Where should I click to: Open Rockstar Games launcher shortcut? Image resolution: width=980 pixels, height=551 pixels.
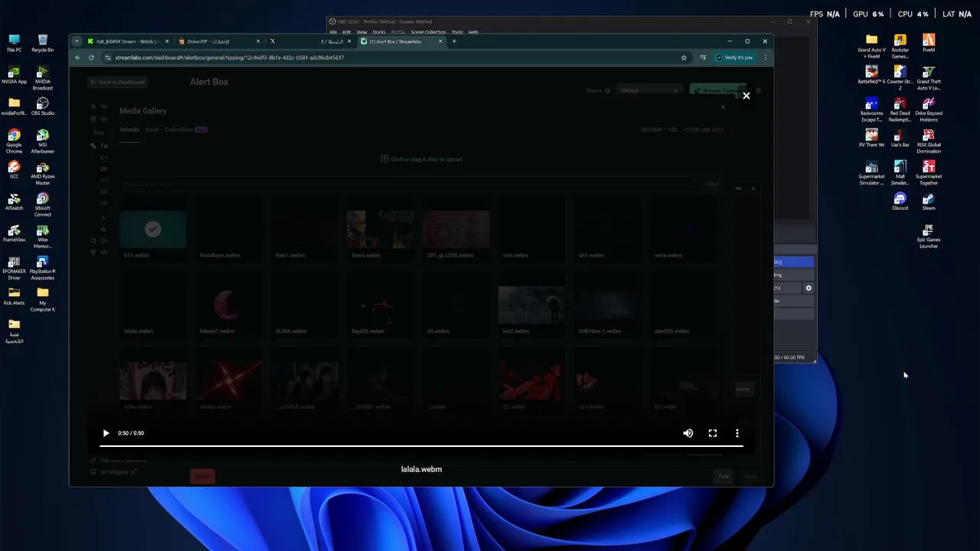pos(900,46)
